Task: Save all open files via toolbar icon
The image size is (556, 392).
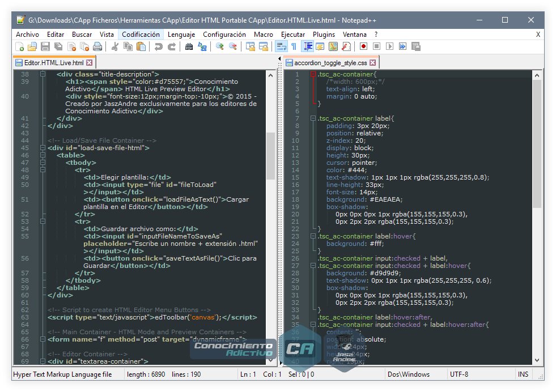Action: click(58, 46)
